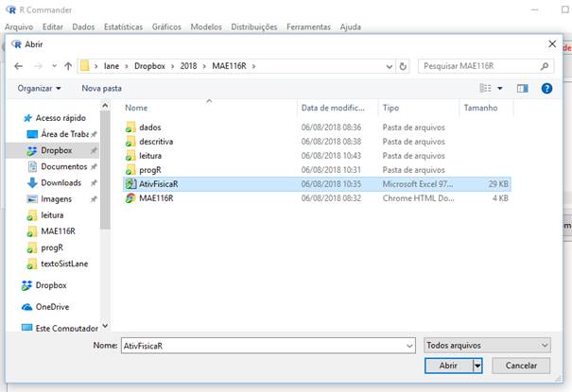Open textoSistLane folder in sidebar
This screenshot has height=392, width=572.
click(58, 264)
